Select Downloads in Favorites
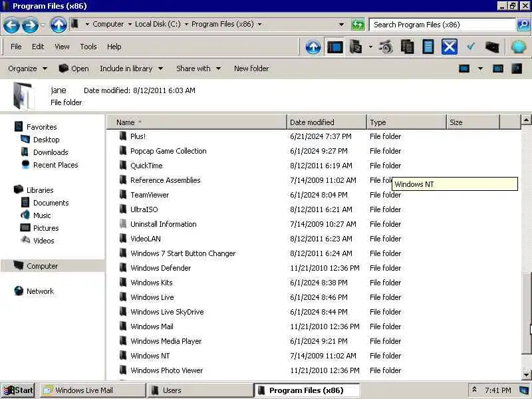The height and width of the screenshot is (399, 532). pos(51,152)
